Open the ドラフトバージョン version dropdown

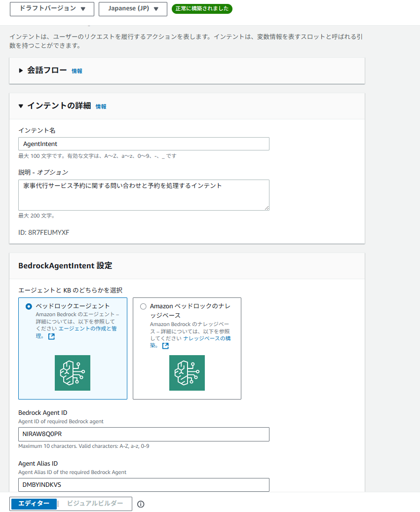coord(52,8)
